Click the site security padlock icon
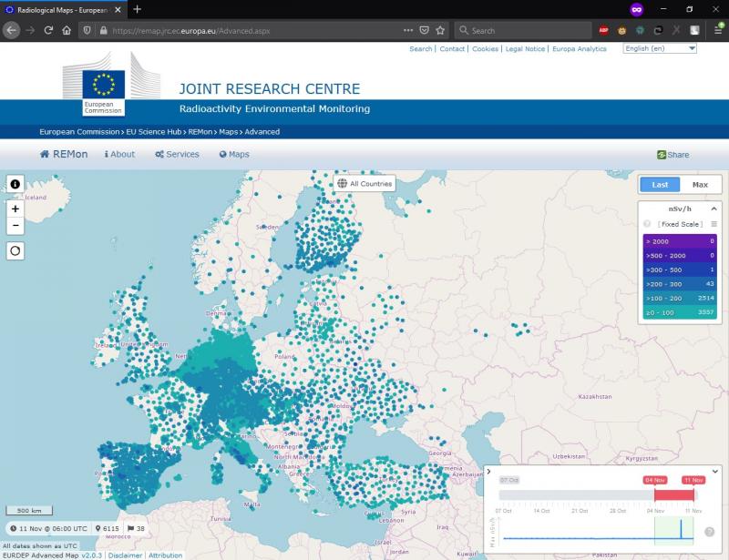Viewport: 729px width, 560px height. pos(103,31)
